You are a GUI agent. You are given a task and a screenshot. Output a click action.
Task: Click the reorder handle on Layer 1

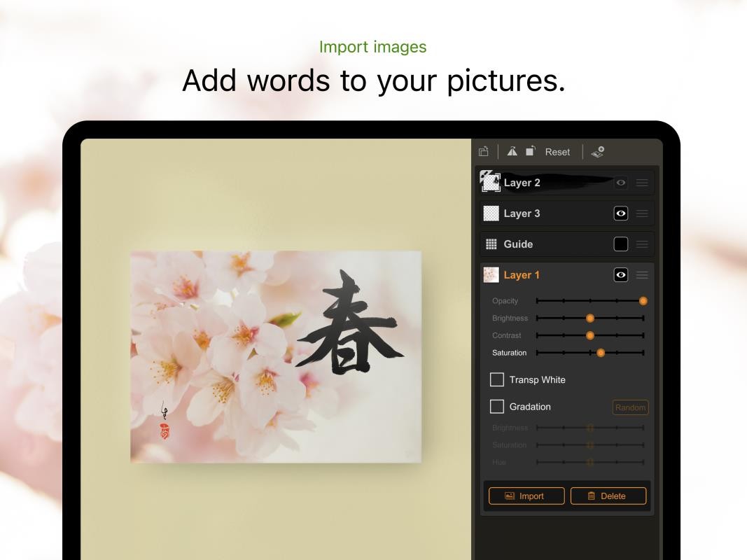[x=642, y=274]
